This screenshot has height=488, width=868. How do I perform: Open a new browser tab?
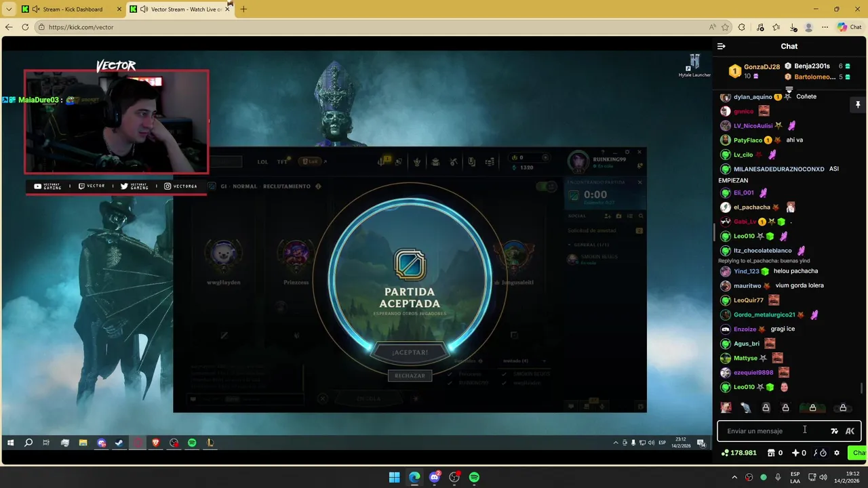243,9
